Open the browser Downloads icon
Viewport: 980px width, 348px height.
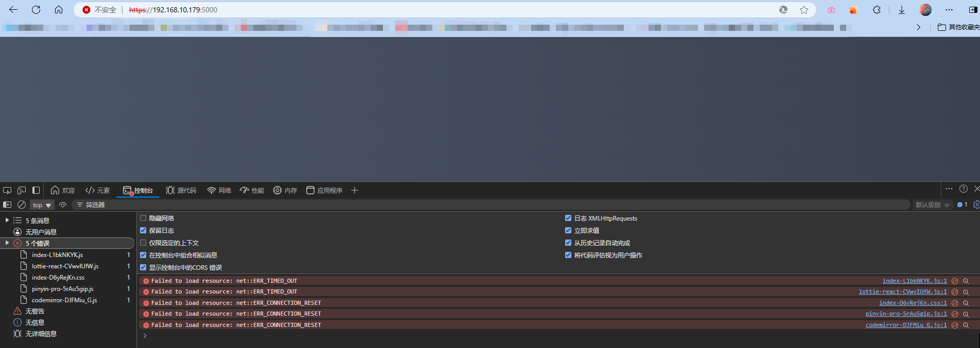coord(902,10)
